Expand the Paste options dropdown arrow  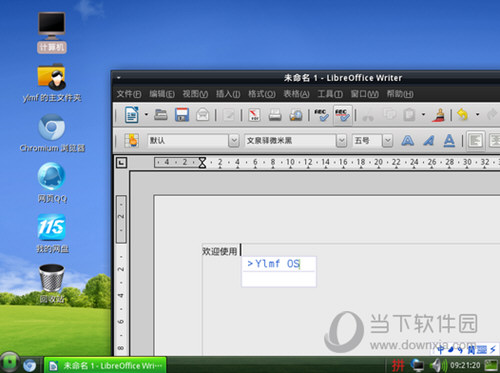(423, 115)
